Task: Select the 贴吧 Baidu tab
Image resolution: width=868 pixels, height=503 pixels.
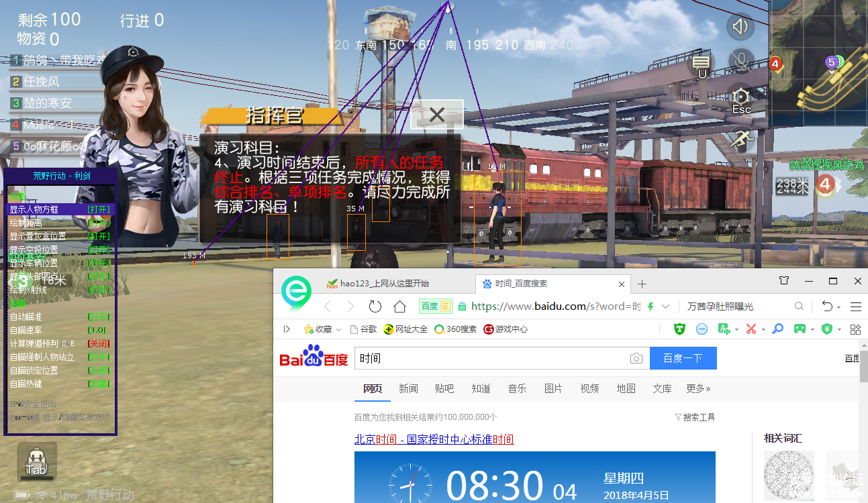Action: click(x=444, y=388)
